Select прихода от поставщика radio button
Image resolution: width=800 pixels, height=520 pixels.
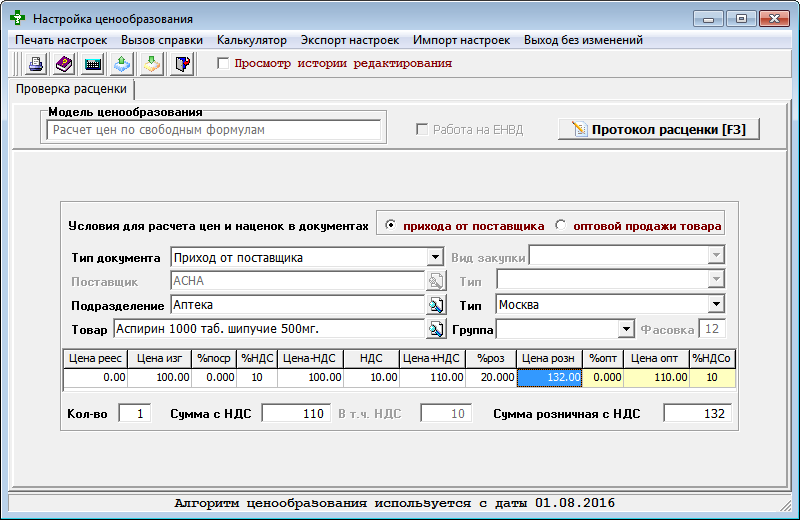coord(390,225)
